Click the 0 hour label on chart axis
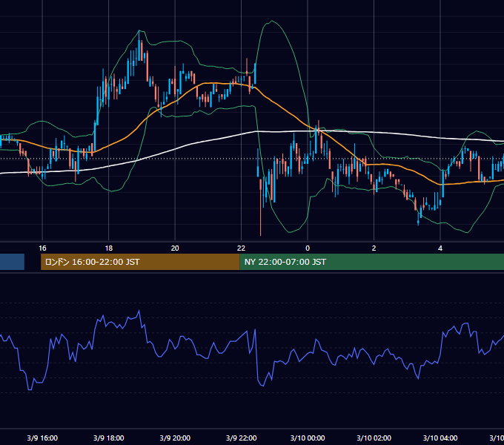The width and height of the screenshot is (504, 445). (308, 248)
